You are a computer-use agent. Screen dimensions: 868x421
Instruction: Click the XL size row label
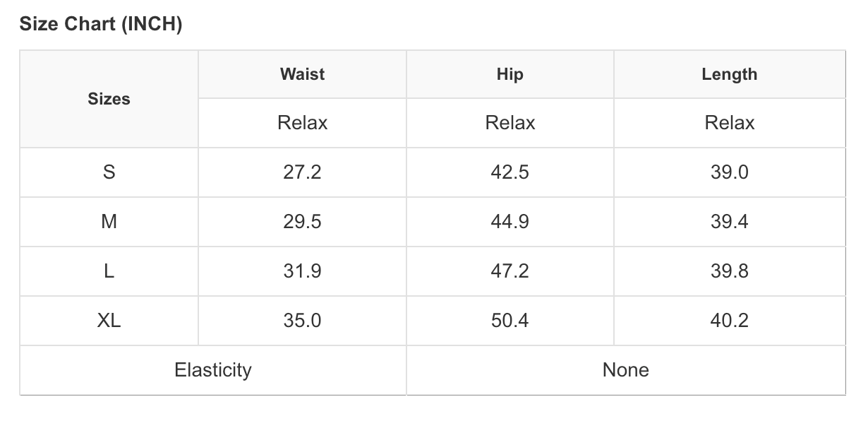coord(109,321)
